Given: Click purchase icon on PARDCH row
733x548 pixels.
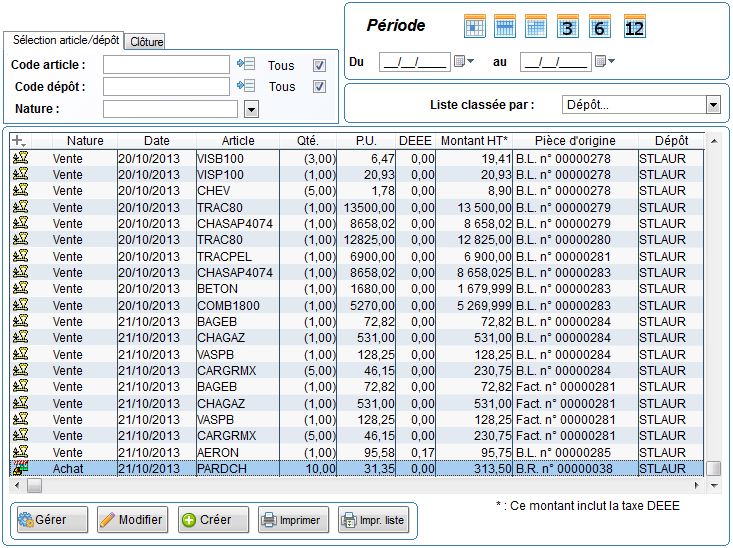Looking at the screenshot, I should pyautogui.click(x=20, y=468).
